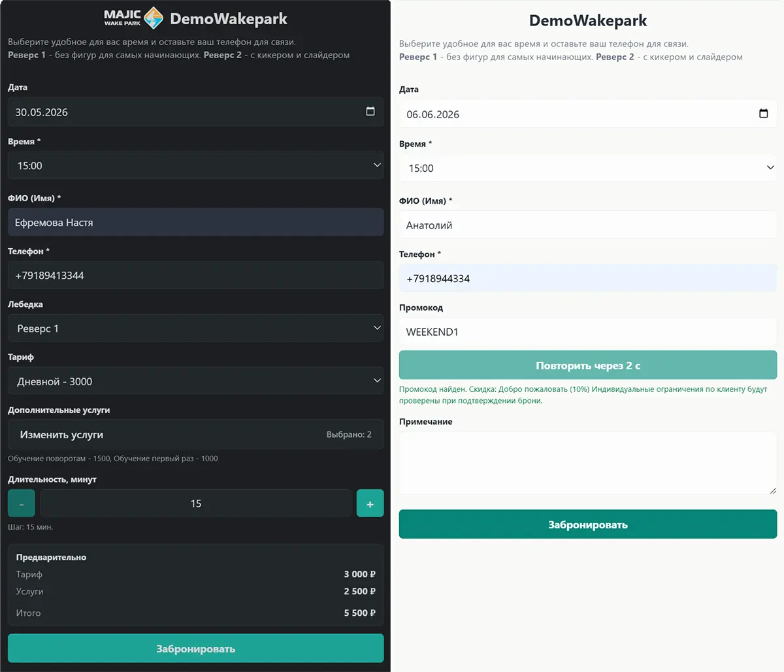The image size is (784, 672).
Task: Open the Тариф dropdown showing Дневной - 3000
Action: point(196,381)
